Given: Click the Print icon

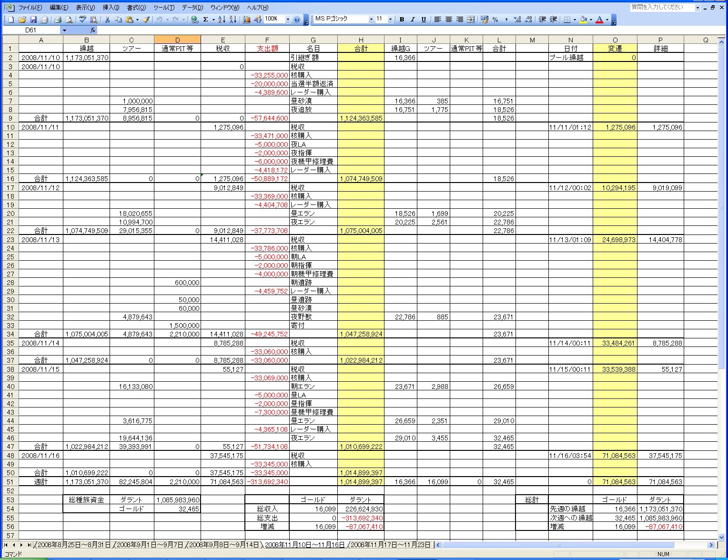Looking at the screenshot, I should point(58,20).
